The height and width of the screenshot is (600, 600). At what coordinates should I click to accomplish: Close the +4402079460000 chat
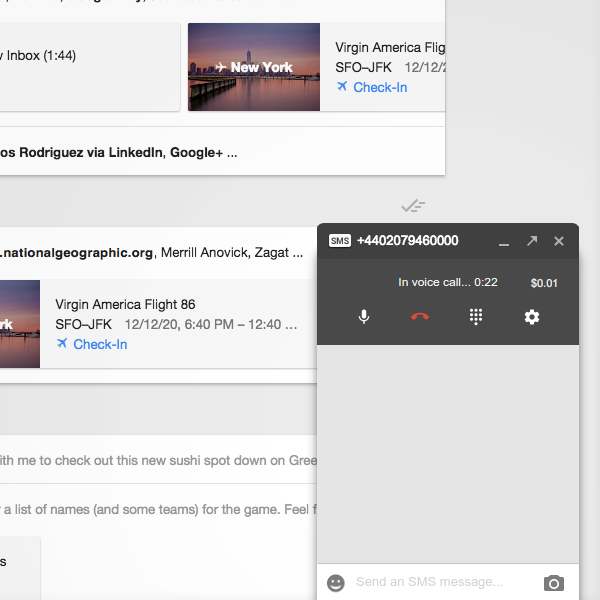[x=559, y=241]
